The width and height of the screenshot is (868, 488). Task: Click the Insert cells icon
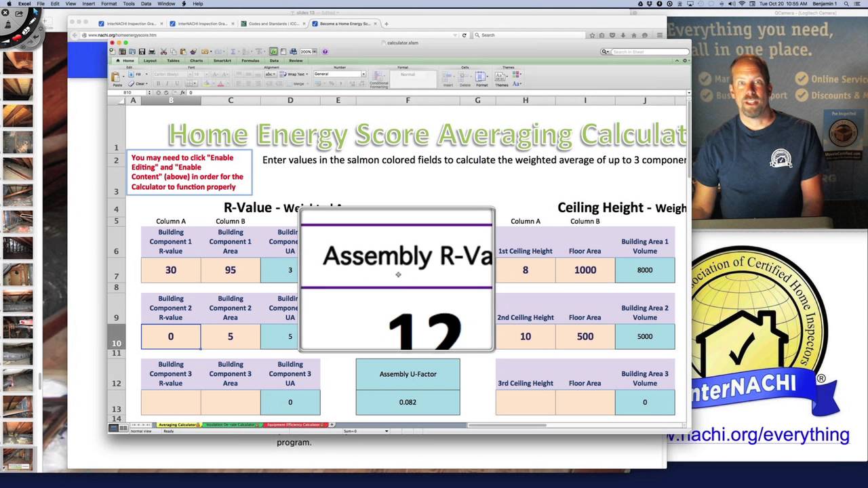pos(448,76)
